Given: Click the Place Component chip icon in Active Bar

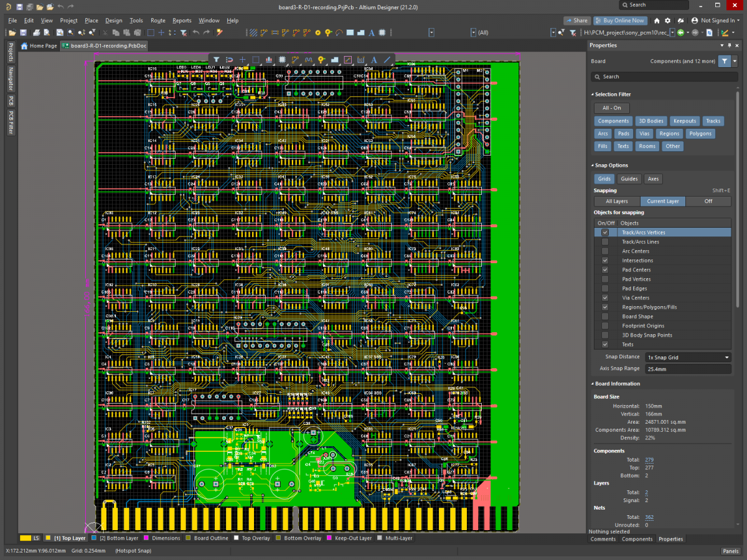Looking at the screenshot, I should click(x=282, y=60).
